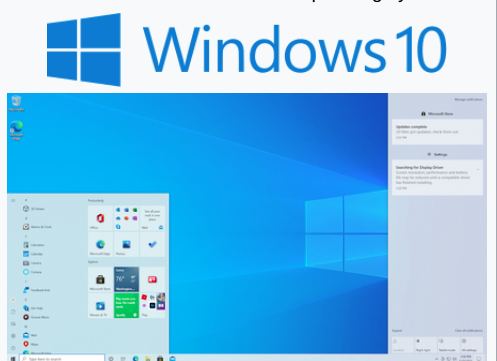This screenshot has height=361, width=497.
Task: Launch Camera from the Start app list
Action: click(32, 263)
